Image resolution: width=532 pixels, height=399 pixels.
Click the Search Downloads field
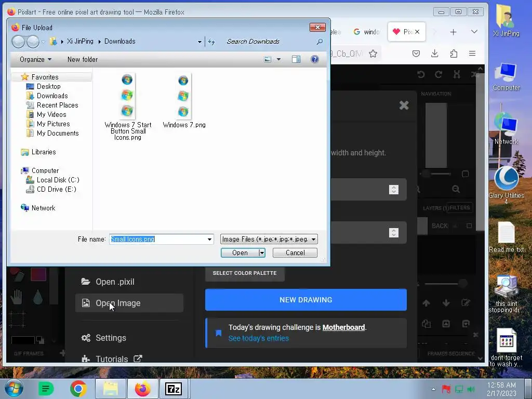pos(270,42)
